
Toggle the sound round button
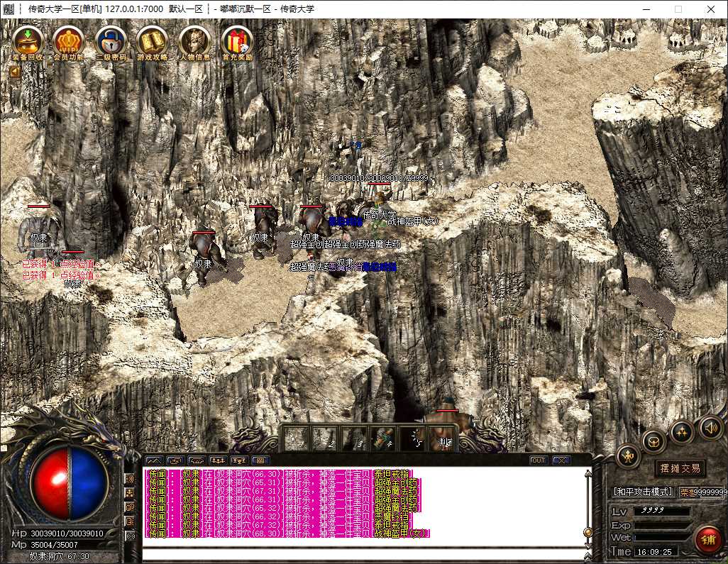[x=711, y=426]
